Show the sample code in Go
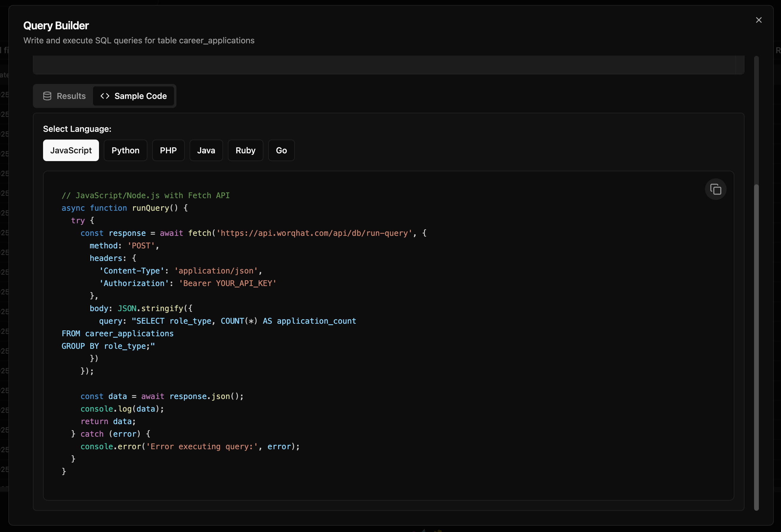This screenshot has width=781, height=532. pyautogui.click(x=281, y=150)
